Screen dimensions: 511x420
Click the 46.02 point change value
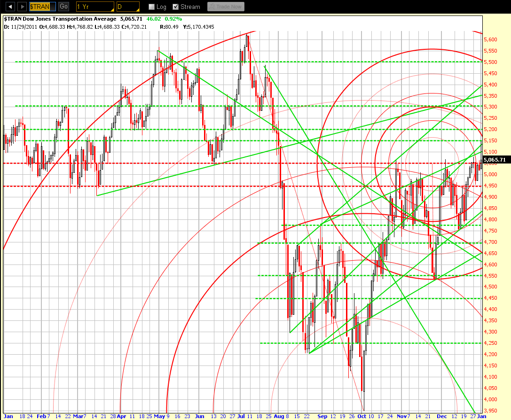(x=154, y=19)
